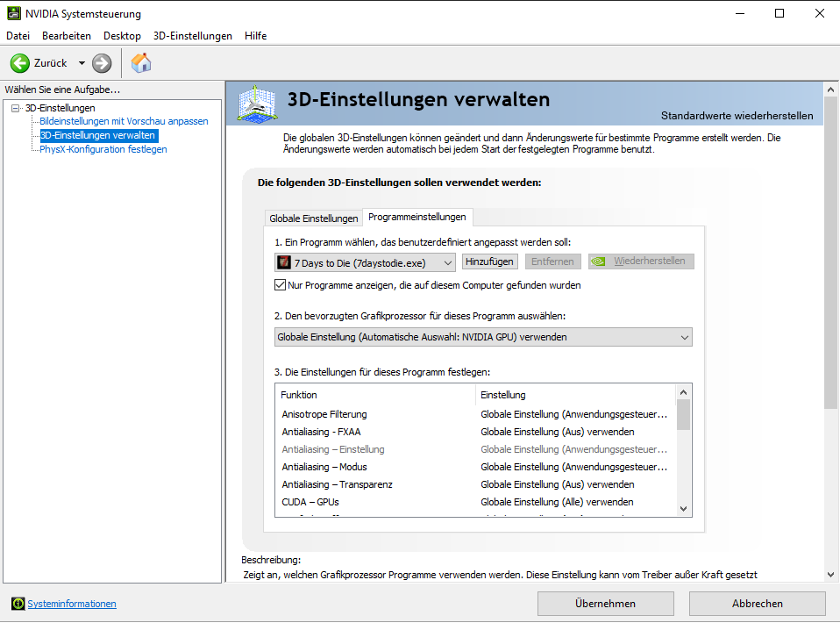Open the back history dropdown arrow

tap(82, 63)
